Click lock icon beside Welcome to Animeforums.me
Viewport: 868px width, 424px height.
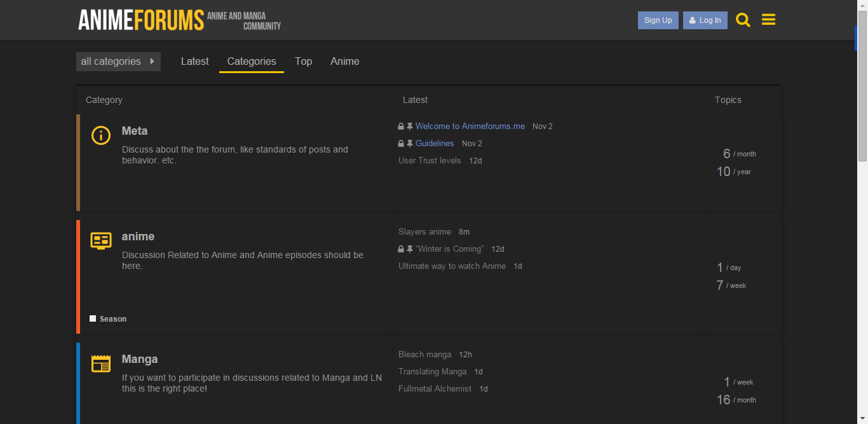[401, 127]
